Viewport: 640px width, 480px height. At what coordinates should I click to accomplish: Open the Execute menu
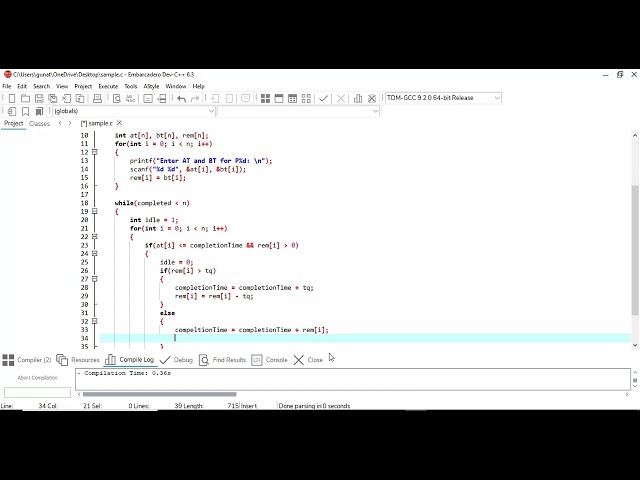[108, 87]
